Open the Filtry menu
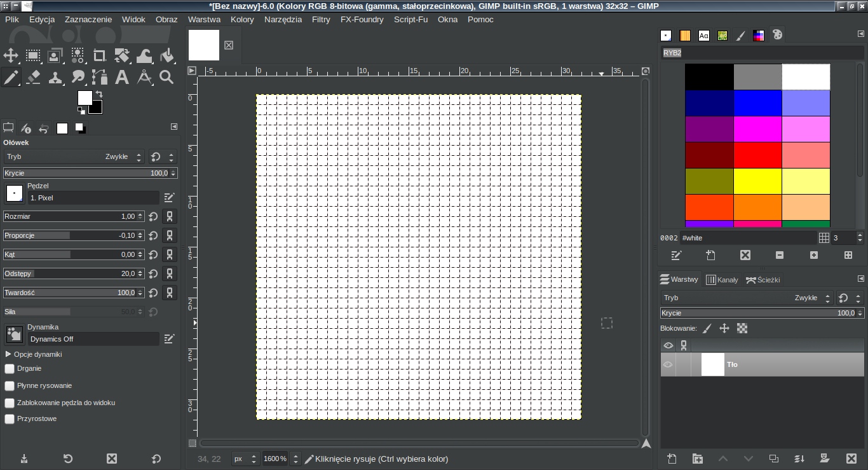The image size is (868, 470). (321, 19)
